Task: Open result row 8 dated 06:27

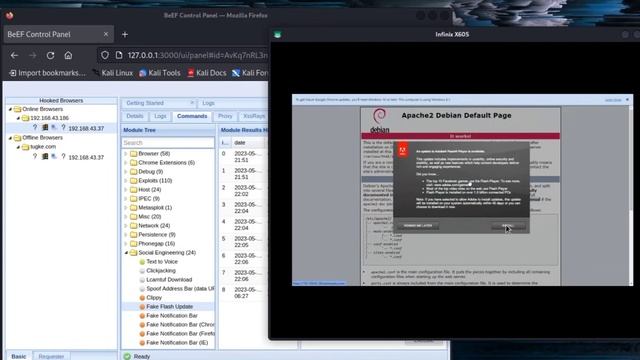Action: 243,293
